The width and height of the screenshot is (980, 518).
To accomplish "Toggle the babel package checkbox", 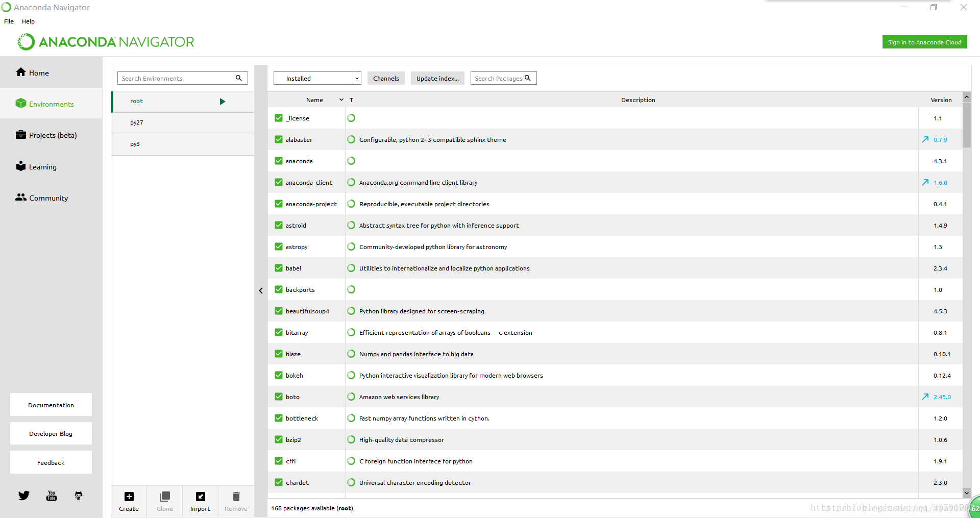I will [279, 268].
